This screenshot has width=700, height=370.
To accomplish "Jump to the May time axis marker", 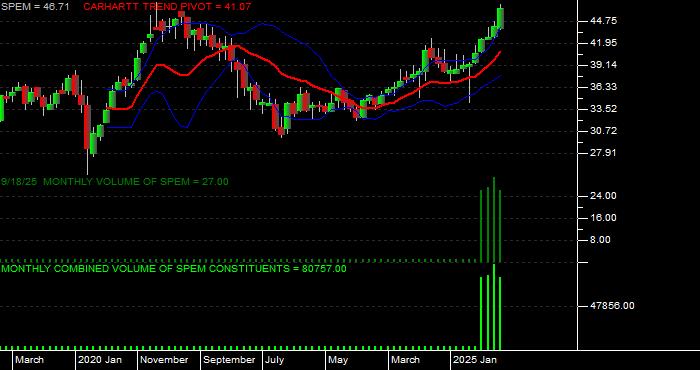I will (x=338, y=360).
